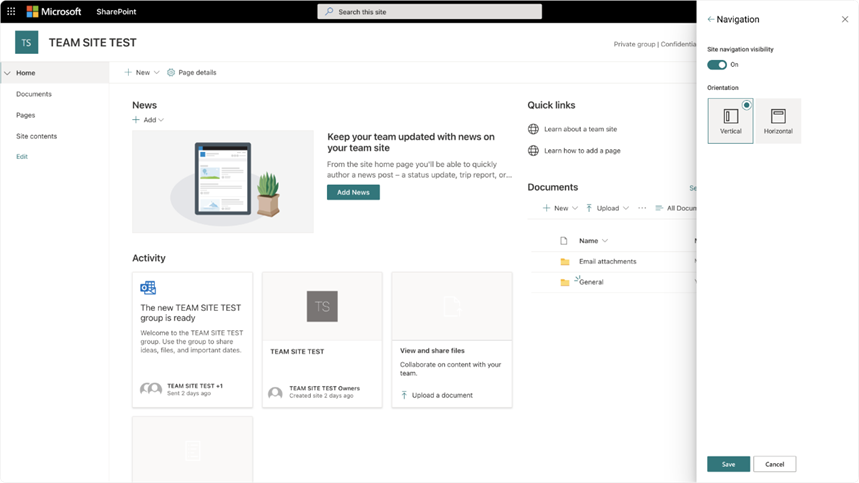Open Documents in the left navigation
This screenshot has height=483, width=859.
pyautogui.click(x=34, y=94)
